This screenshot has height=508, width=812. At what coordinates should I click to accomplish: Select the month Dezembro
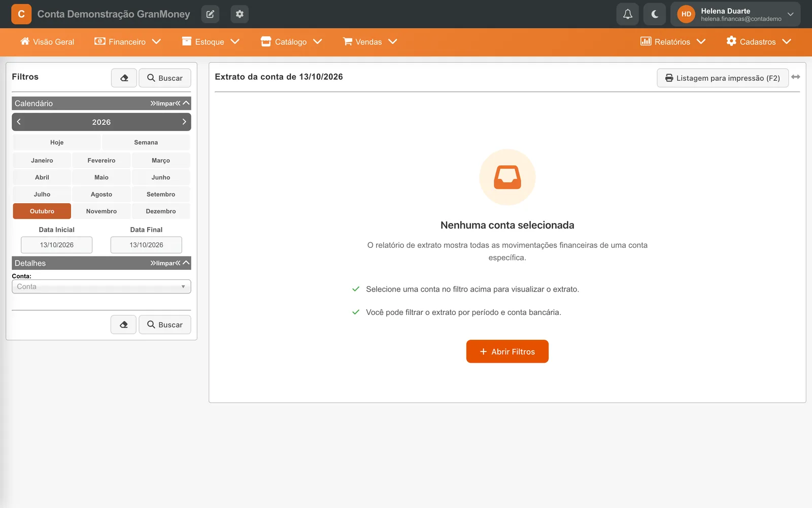click(161, 211)
